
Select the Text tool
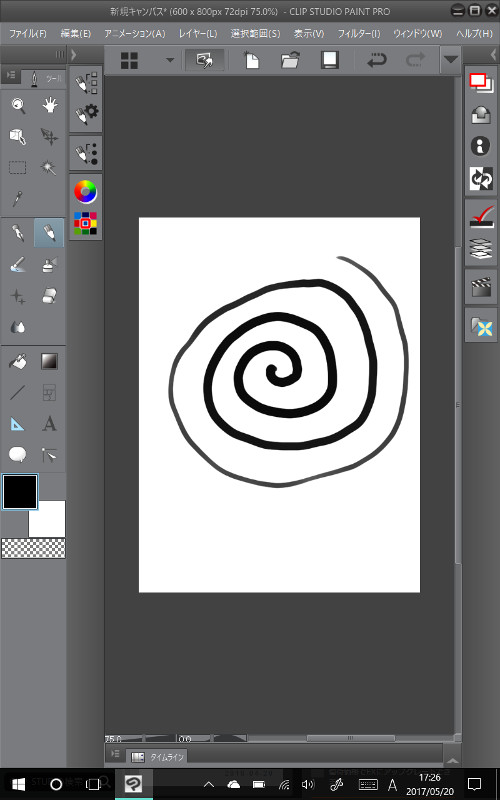coord(49,423)
